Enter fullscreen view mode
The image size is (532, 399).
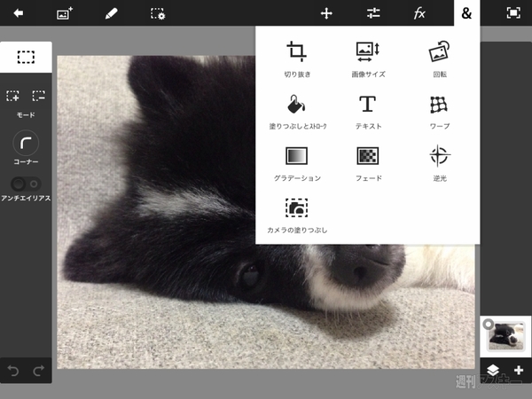pyautogui.click(x=513, y=13)
